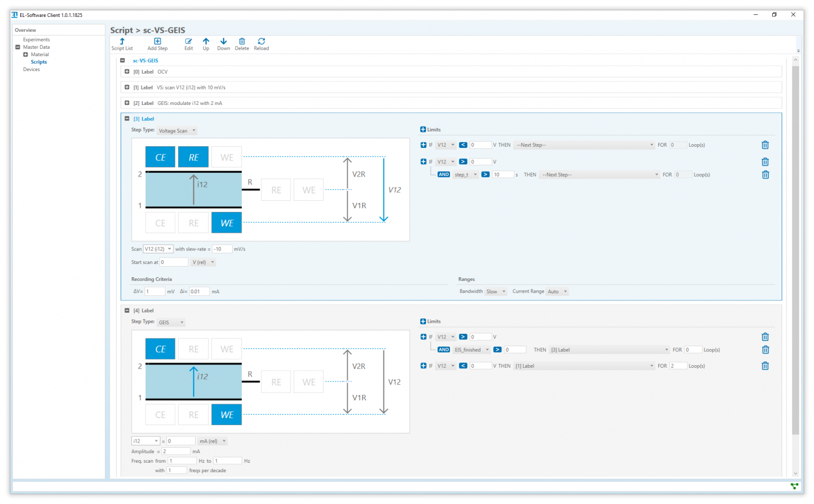
Task: Toggle the top WE electrode in step 3
Action: click(227, 157)
